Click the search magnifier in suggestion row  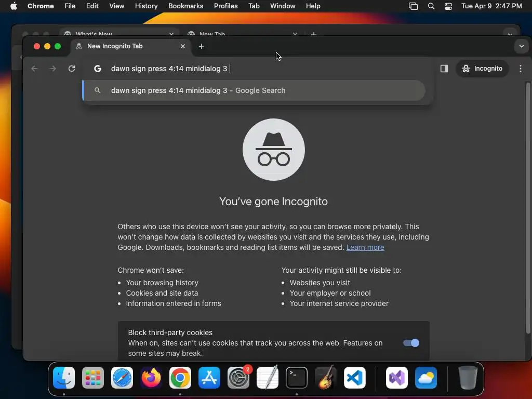97,90
